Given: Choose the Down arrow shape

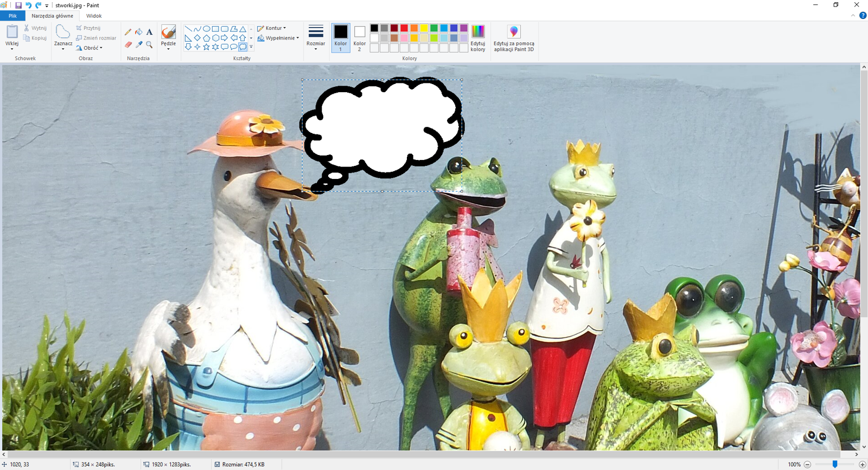Looking at the screenshot, I should pyautogui.click(x=188, y=47).
